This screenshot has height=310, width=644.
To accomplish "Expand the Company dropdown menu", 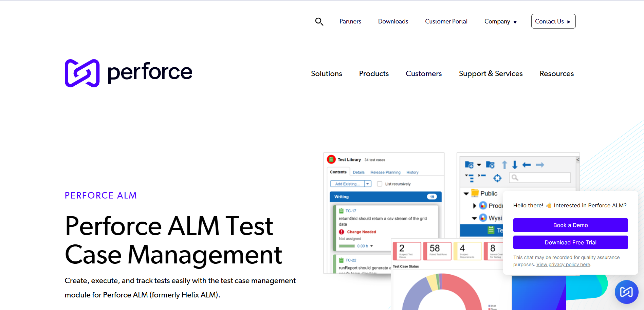I will pos(500,21).
